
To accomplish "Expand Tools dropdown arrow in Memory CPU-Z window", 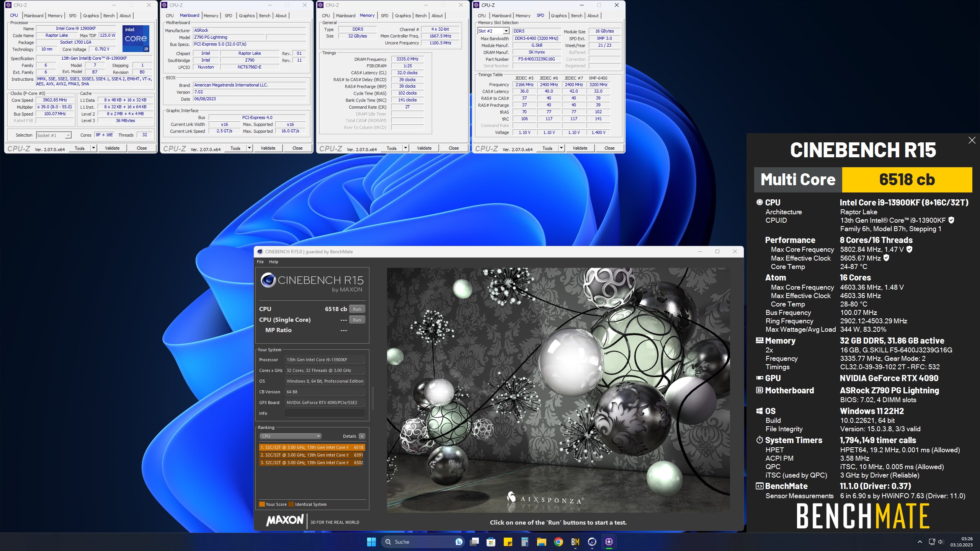I will [405, 148].
